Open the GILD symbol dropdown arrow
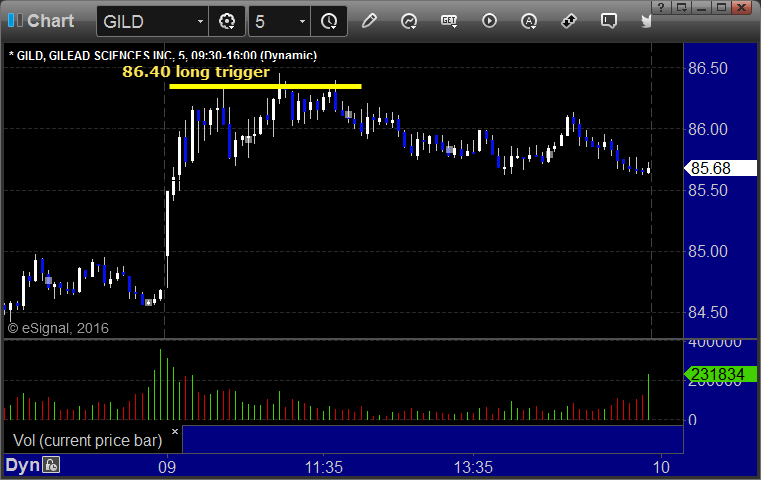Viewport: 761px width, 480px height. [200, 21]
